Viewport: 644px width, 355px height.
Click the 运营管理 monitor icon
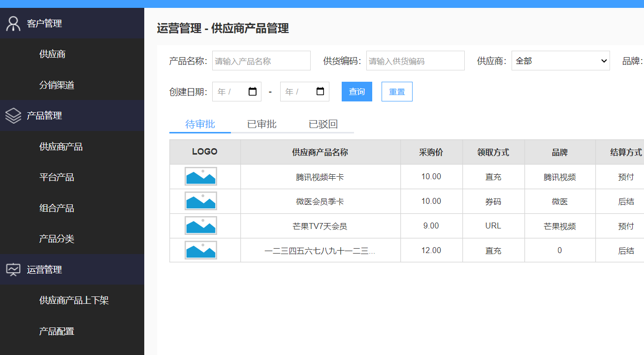[13, 269]
